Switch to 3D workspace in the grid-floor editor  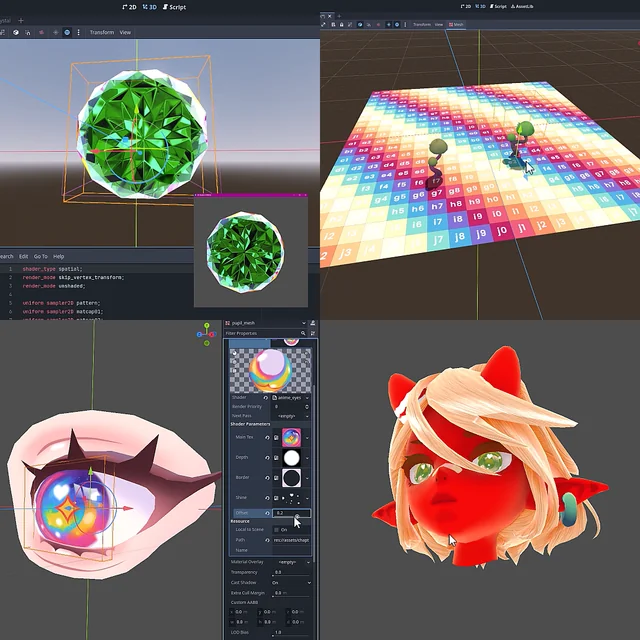click(x=481, y=7)
